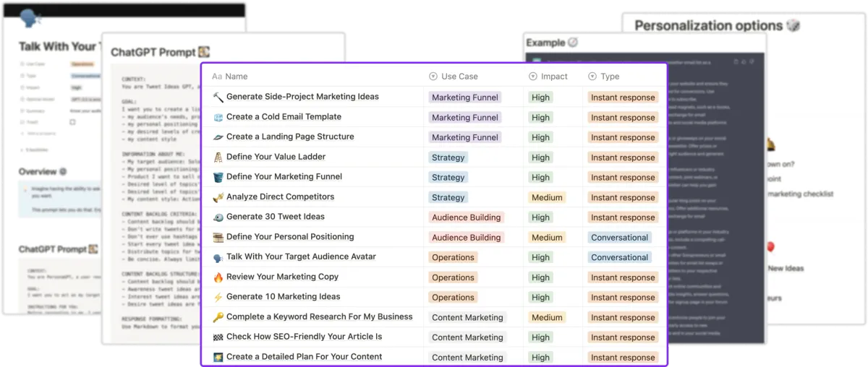Open the Use Case column header menu
868x367 pixels.
[x=454, y=77]
